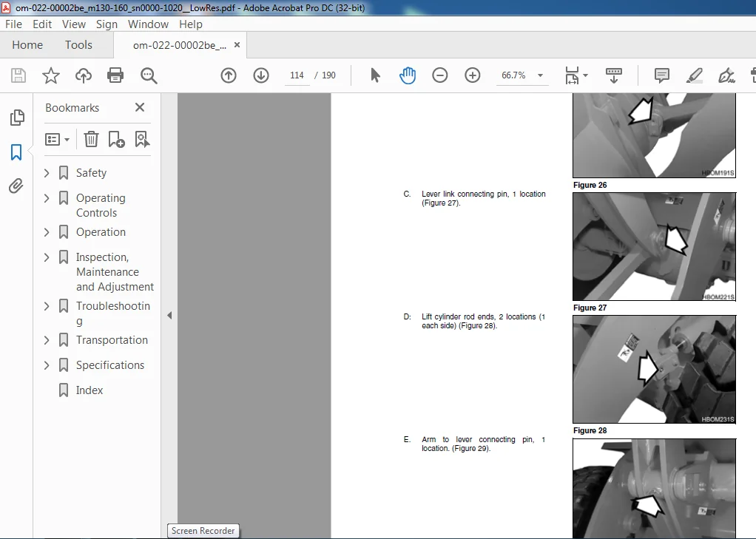
Task: Jump to the Troubleshooting bookmark
Action: coord(113,313)
